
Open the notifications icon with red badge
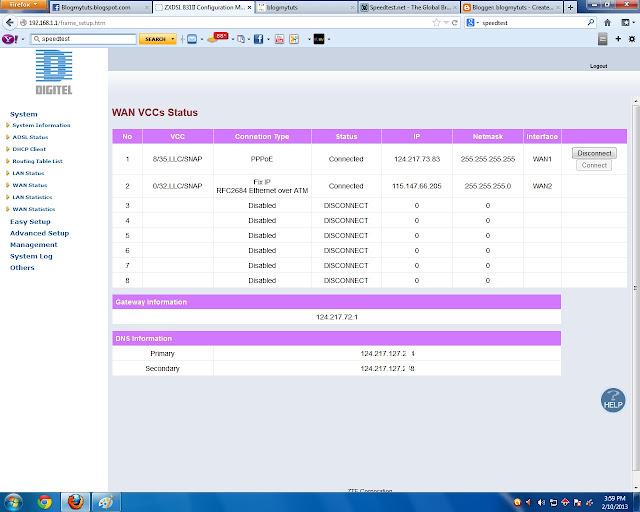[x=218, y=38]
